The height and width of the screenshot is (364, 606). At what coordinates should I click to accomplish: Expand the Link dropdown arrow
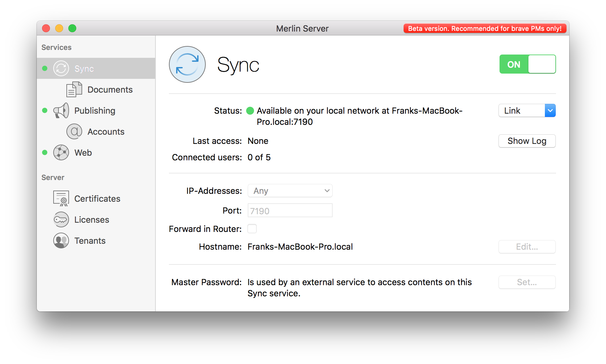click(x=550, y=111)
